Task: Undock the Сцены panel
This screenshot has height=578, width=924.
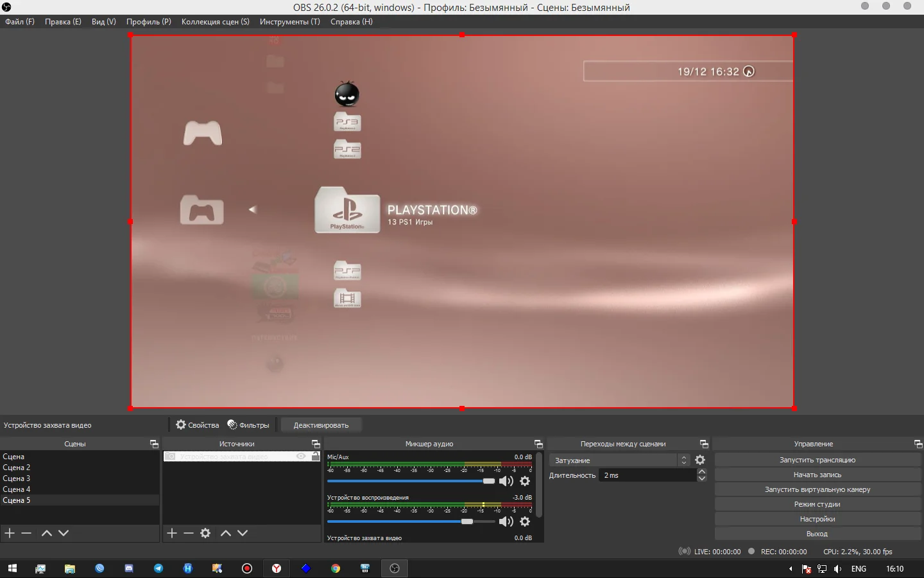Action: (x=154, y=444)
